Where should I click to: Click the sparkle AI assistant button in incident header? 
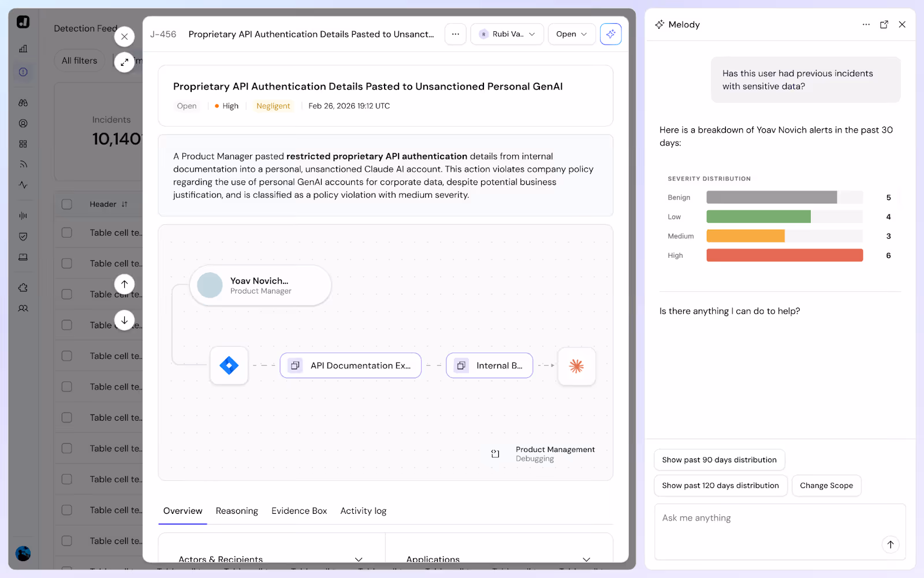tap(610, 34)
